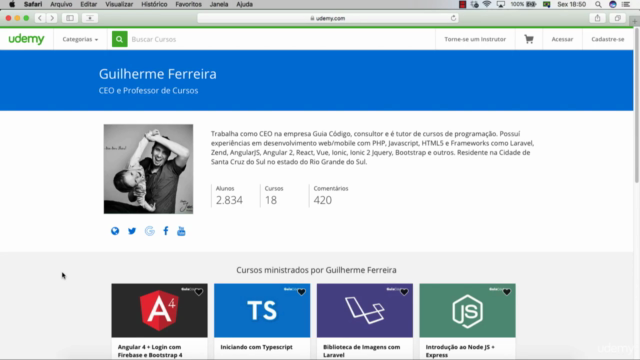This screenshot has width=640, height=360.
Task: Open the Apple menu
Action: [12, 4]
